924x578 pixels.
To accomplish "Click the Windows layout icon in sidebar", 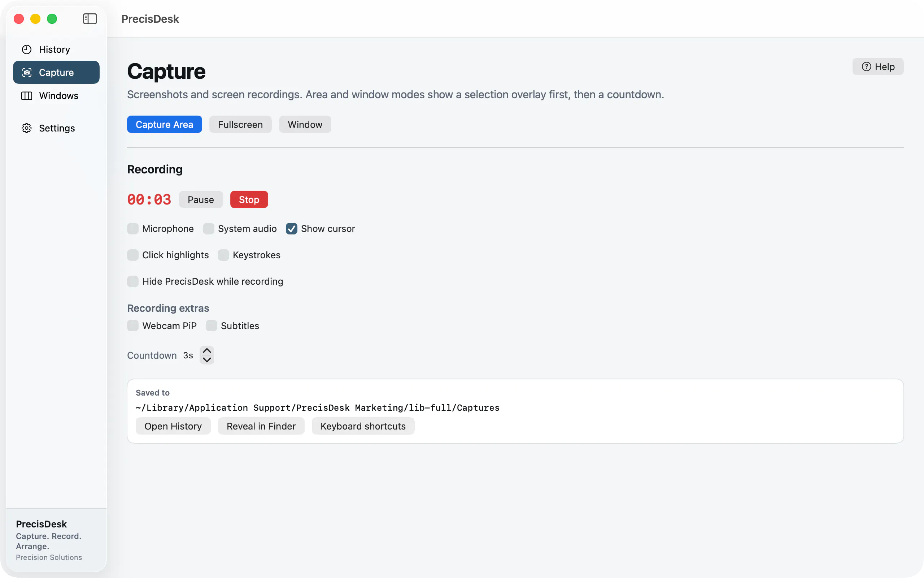I will click(x=27, y=96).
